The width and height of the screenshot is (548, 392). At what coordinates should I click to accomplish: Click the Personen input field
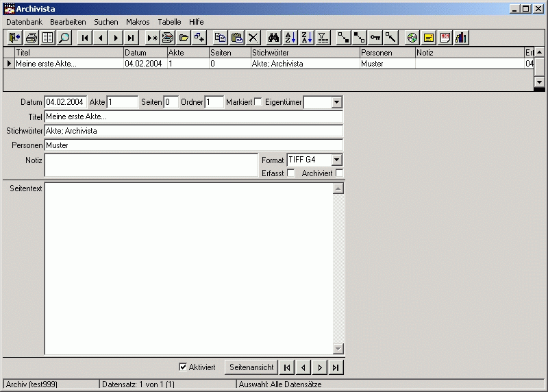(194, 145)
